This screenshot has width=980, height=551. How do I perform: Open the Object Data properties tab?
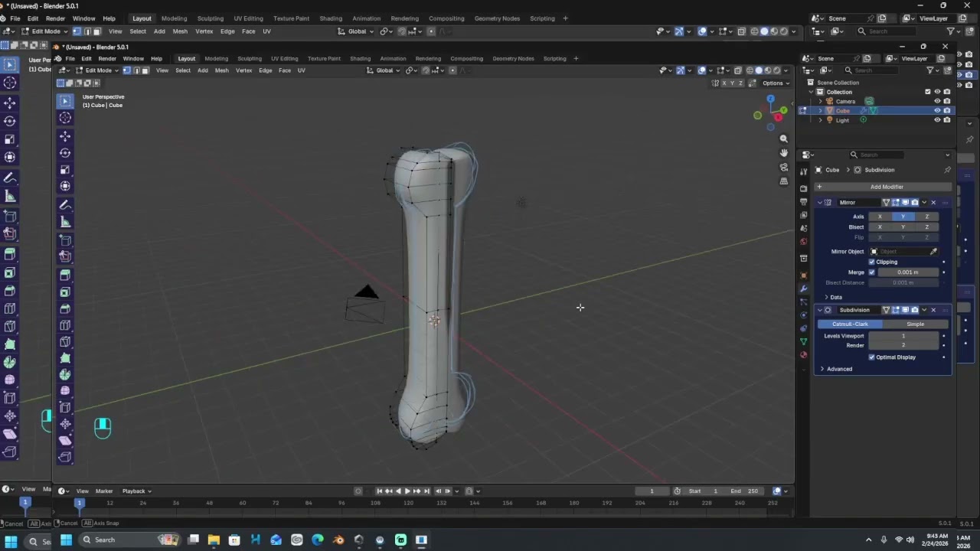(x=803, y=341)
